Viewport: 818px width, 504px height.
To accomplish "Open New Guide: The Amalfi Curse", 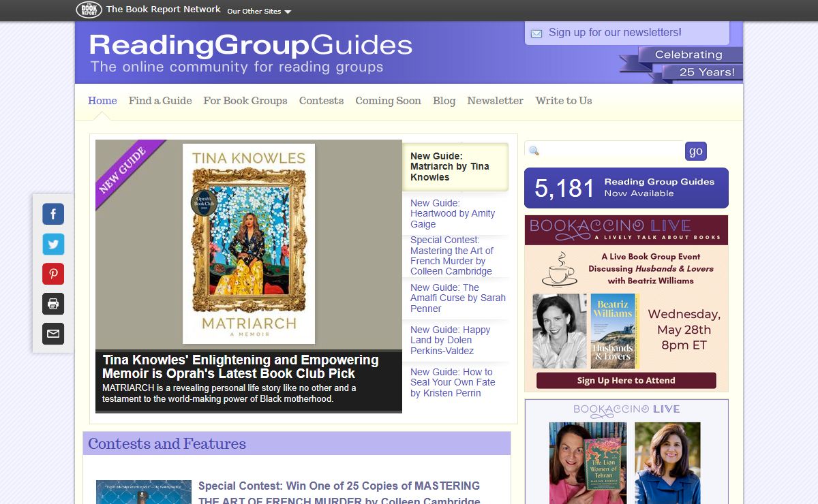I will click(458, 298).
